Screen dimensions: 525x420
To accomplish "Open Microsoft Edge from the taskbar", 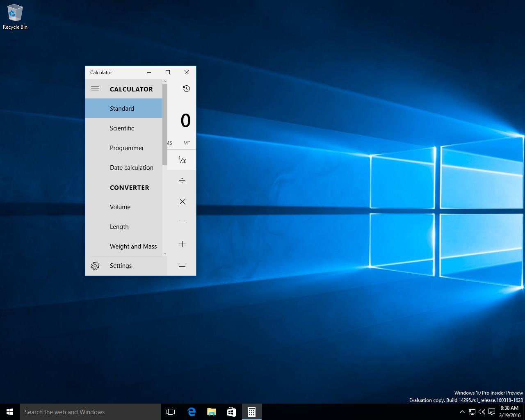I will (192, 412).
